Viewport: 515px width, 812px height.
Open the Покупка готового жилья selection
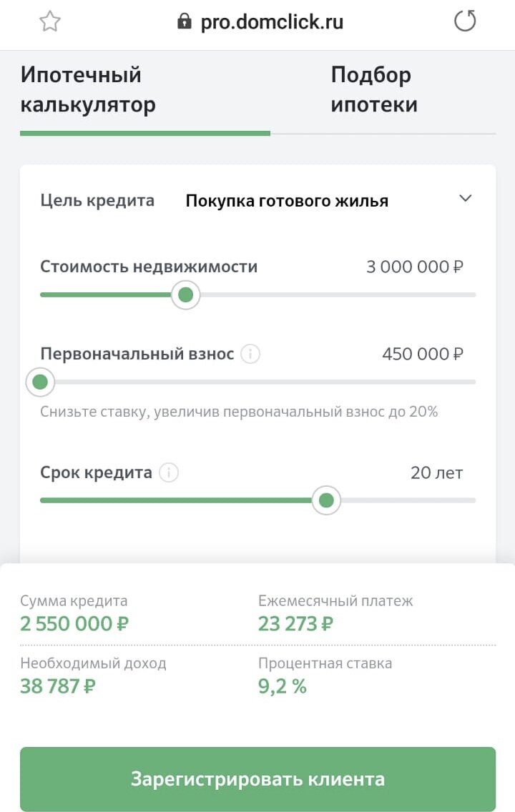point(287,201)
